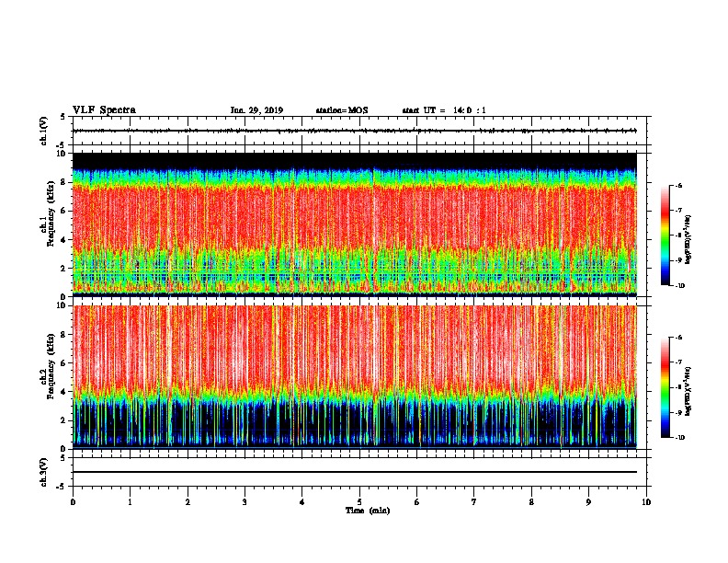This screenshot has height=563, width=728.
Task: Click time axis tick label "1"
Action: pyautogui.click(x=130, y=502)
